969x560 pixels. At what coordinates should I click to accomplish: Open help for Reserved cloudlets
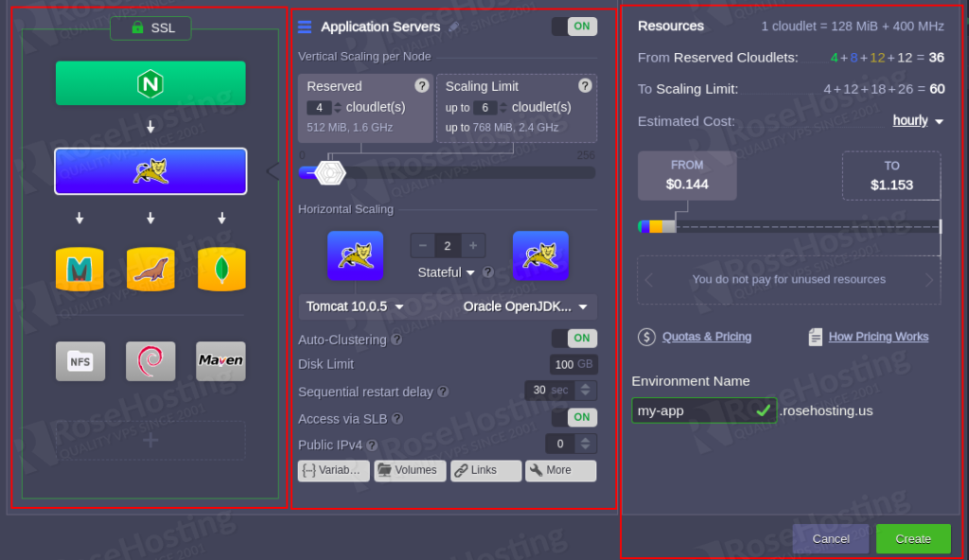click(x=421, y=86)
